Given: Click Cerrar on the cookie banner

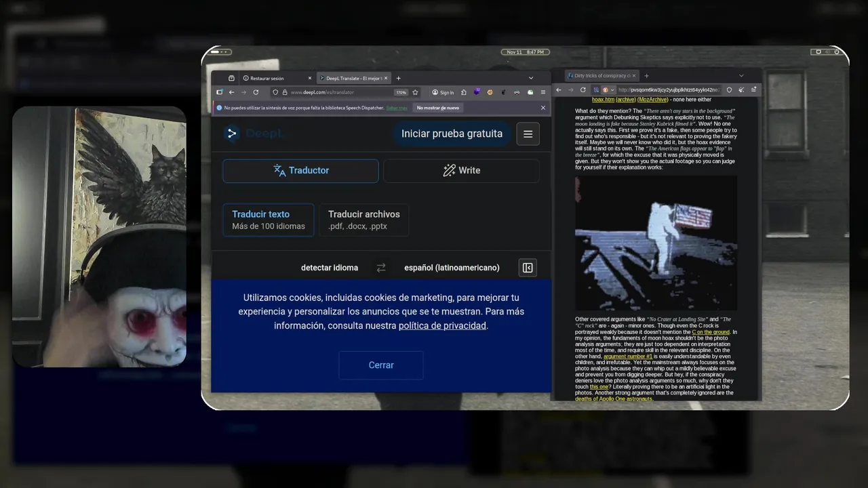Looking at the screenshot, I should coord(381,365).
